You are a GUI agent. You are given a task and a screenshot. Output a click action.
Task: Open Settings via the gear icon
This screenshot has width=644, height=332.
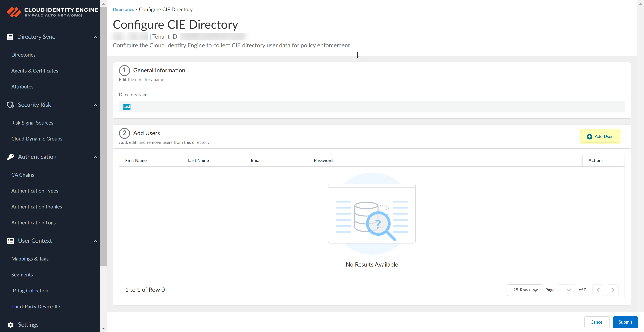click(10, 324)
